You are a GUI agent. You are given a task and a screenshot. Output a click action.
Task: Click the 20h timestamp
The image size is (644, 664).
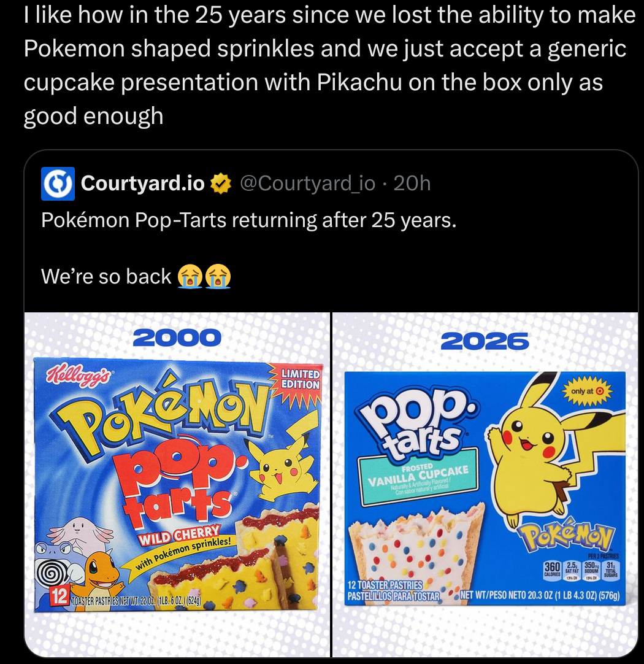[412, 183]
